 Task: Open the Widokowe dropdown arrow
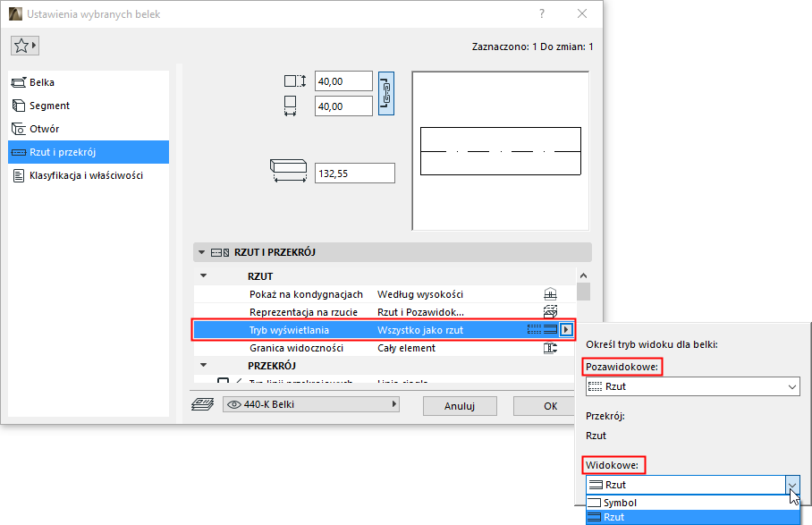pyautogui.click(x=792, y=485)
